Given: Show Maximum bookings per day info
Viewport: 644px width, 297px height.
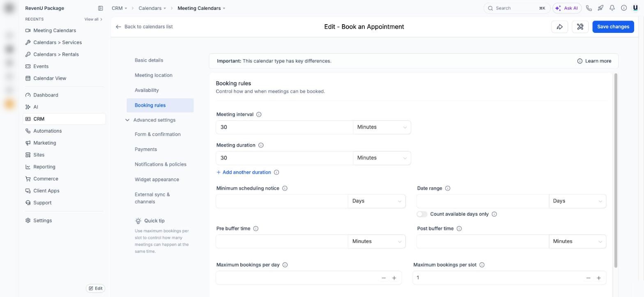Looking at the screenshot, I should [285, 265].
